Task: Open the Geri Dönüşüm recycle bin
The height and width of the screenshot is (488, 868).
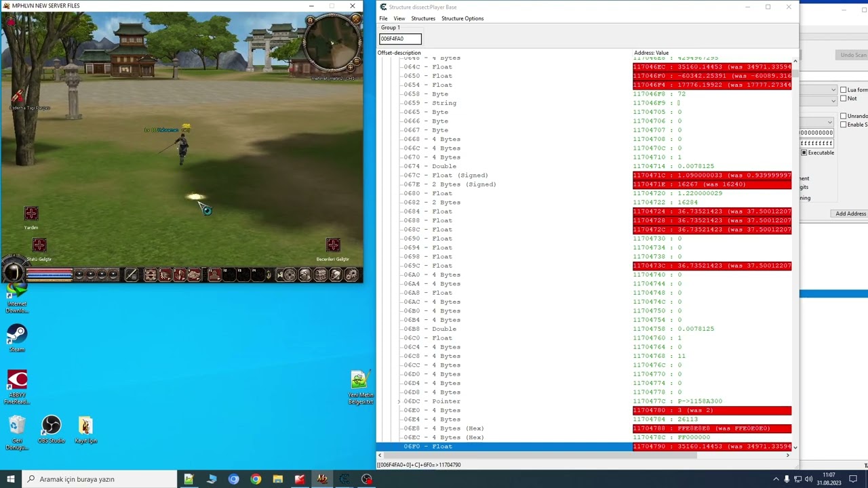Action: pyautogui.click(x=17, y=433)
